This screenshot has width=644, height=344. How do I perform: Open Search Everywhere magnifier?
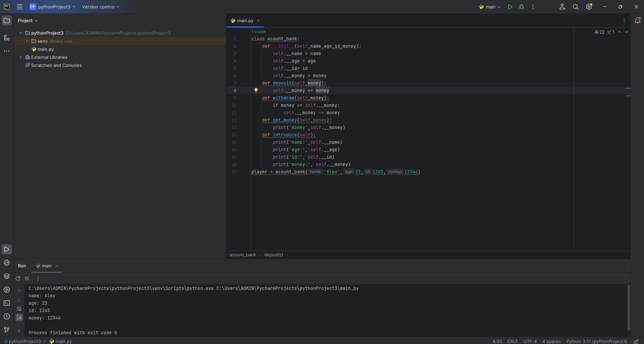(576, 7)
